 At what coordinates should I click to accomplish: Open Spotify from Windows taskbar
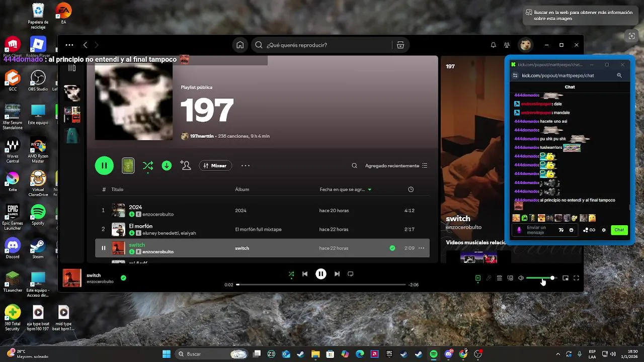434,354
